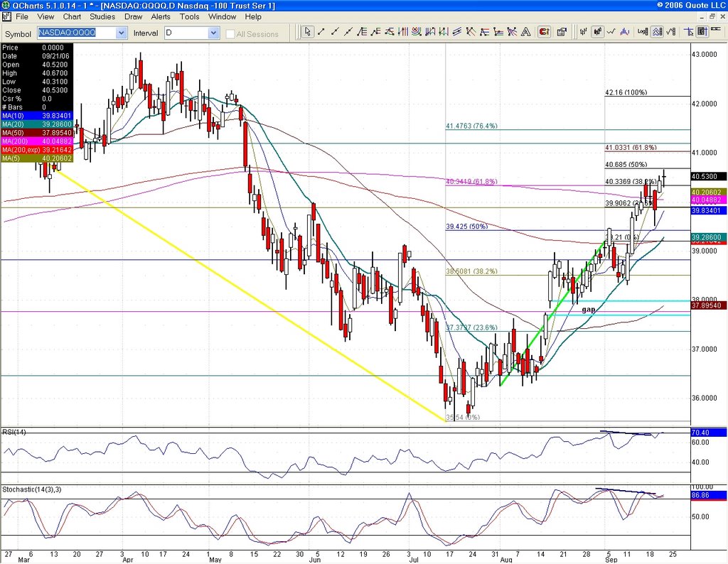This screenshot has width=728, height=564.
Task: Click the red MA(200,exp) legend row
Action: click(x=37, y=150)
